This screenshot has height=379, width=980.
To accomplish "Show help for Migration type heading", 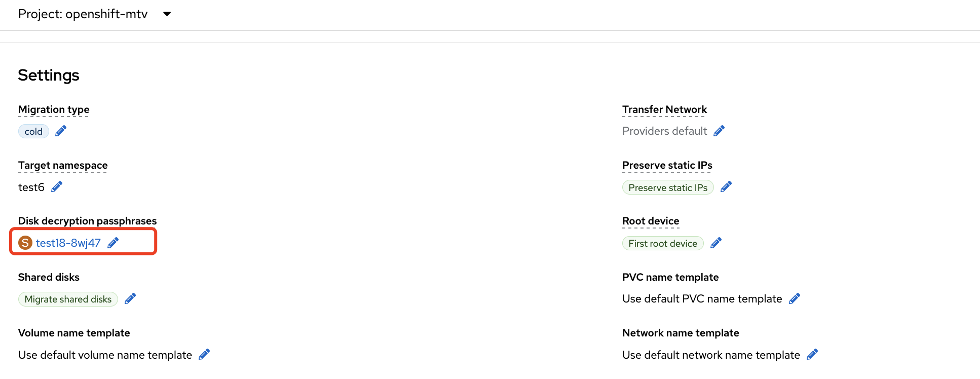I will (54, 110).
